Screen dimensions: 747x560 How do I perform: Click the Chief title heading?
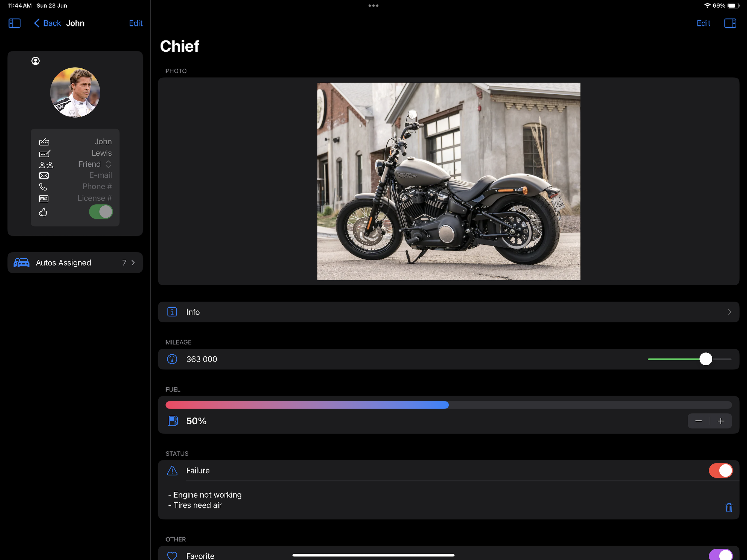[180, 46]
